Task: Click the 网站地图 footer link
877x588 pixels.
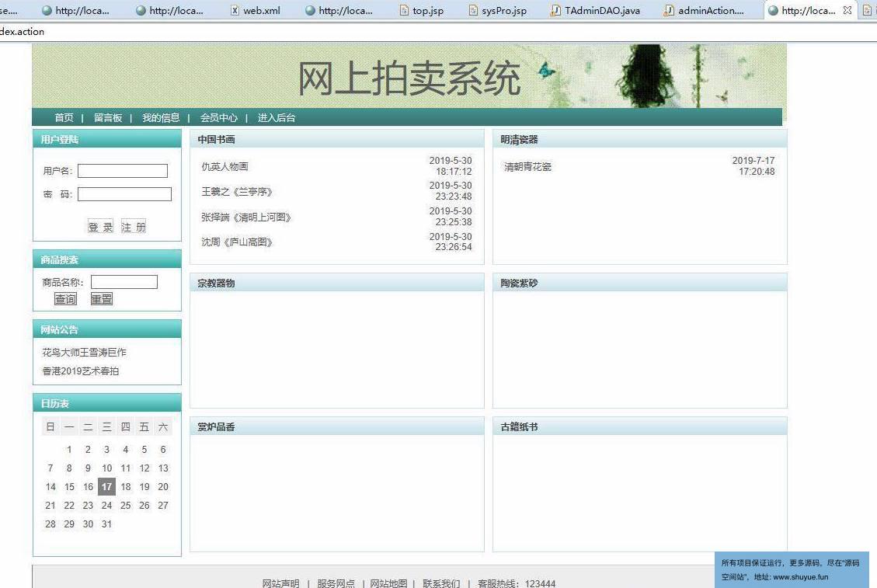Action: pos(388,583)
